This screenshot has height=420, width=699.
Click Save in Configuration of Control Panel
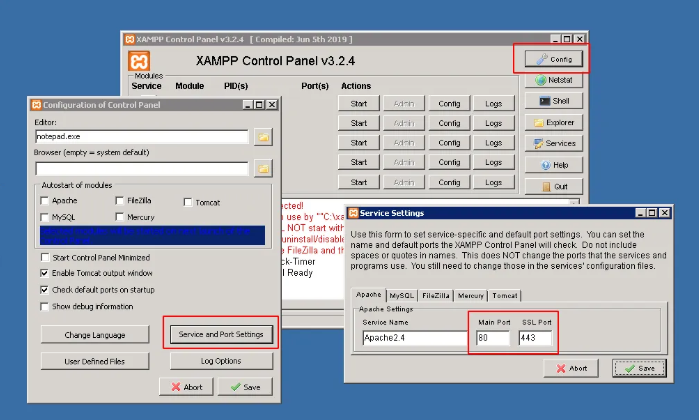click(245, 387)
